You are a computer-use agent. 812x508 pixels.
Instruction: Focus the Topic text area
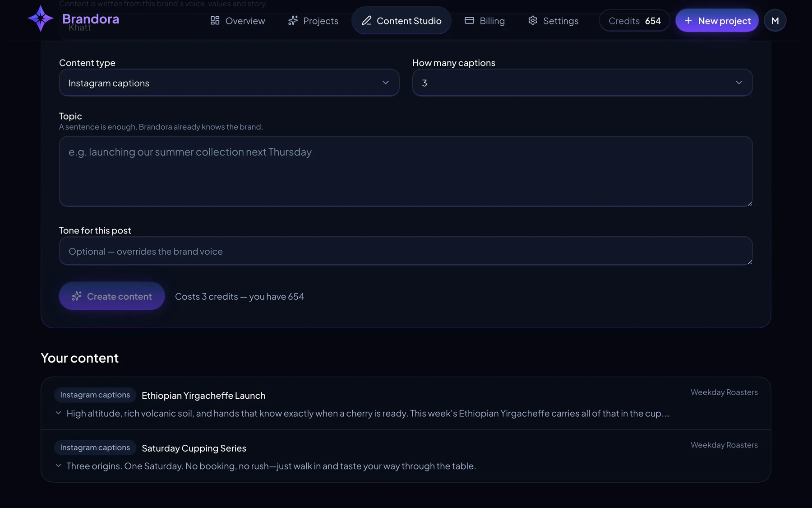click(x=406, y=172)
